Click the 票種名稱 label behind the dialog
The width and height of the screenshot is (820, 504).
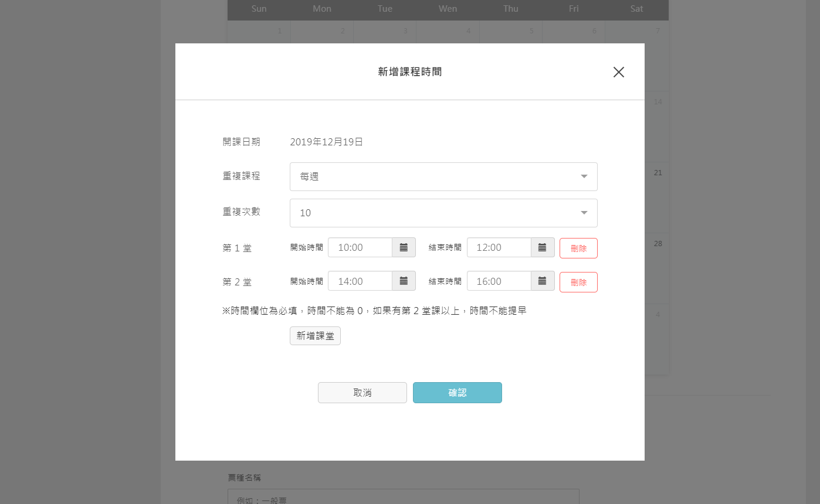(245, 478)
